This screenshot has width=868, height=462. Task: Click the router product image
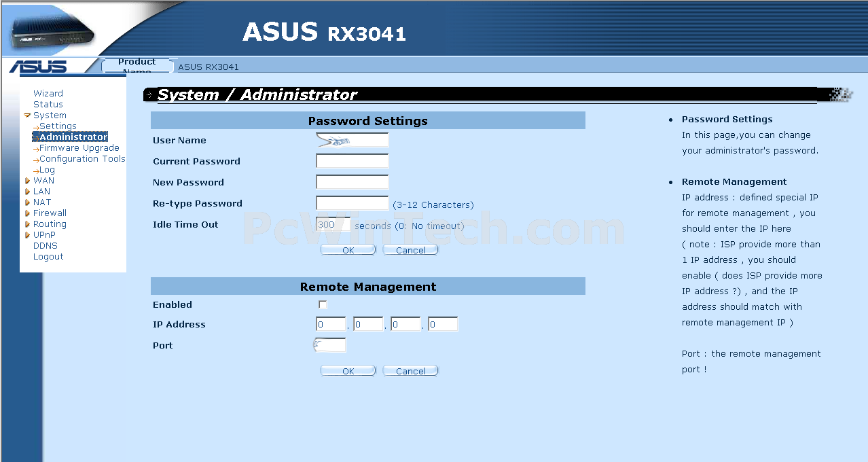point(53,30)
